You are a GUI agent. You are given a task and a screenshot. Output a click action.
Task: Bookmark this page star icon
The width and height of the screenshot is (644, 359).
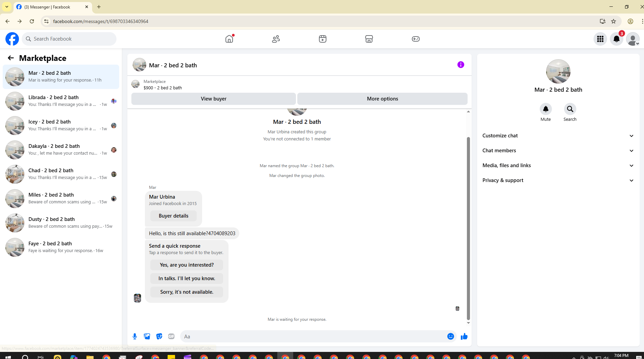click(x=614, y=21)
